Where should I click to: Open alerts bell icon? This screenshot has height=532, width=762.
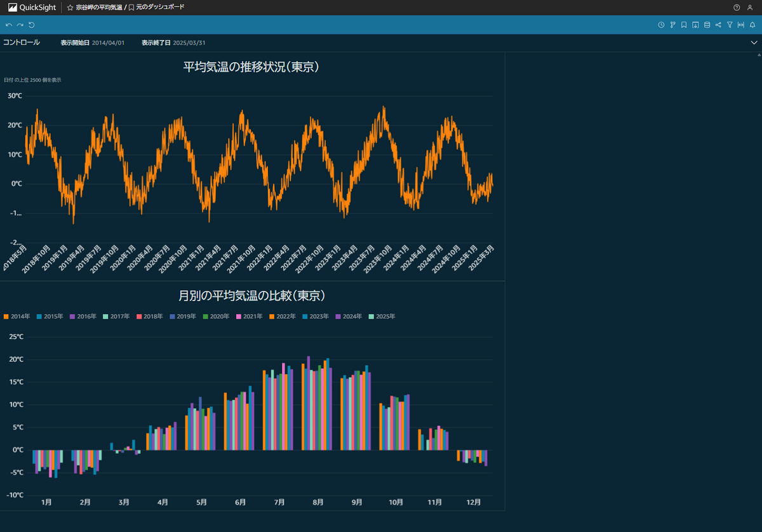(752, 25)
